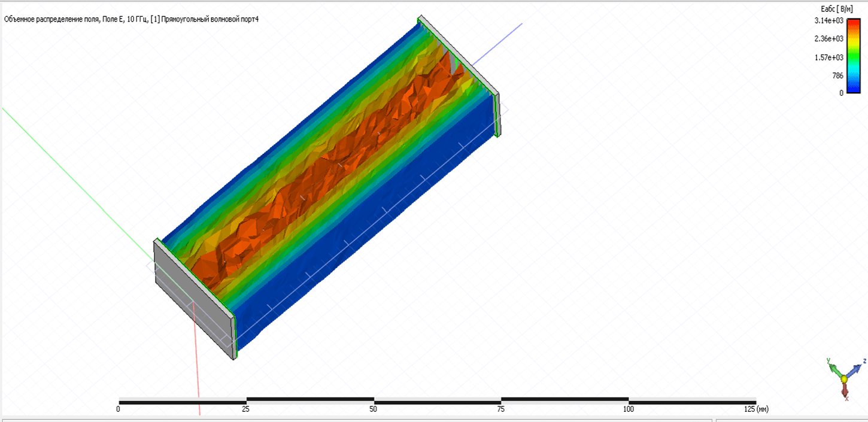The width and height of the screenshot is (868, 422).
Task: Click the yellow center sphere of axis triad
Action: [844, 379]
